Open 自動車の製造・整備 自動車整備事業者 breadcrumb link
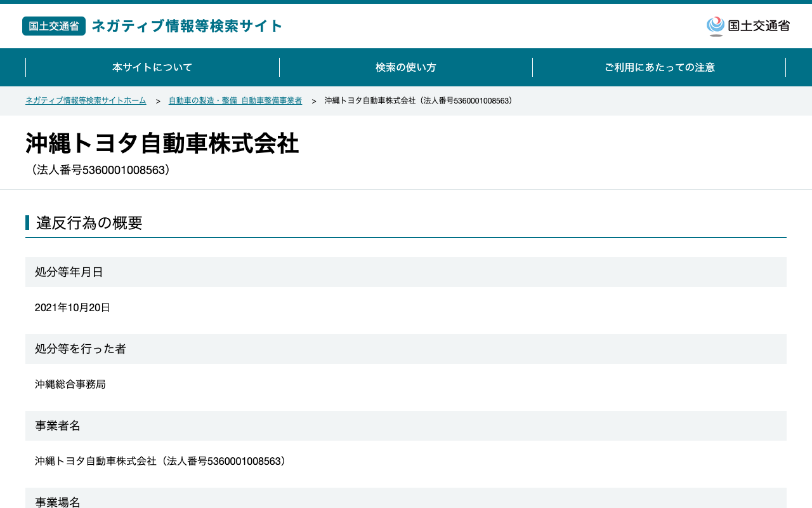 235,101
